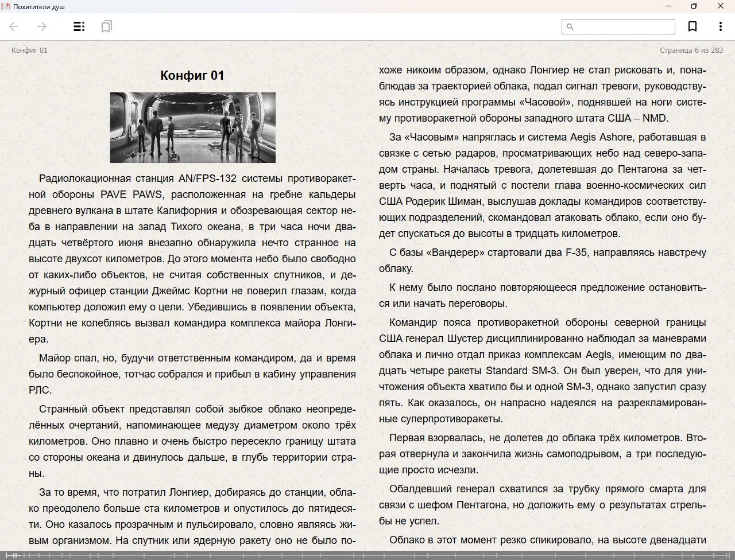This screenshot has width=735, height=560.
Task: Go back with the left arrow
Action: [14, 26]
